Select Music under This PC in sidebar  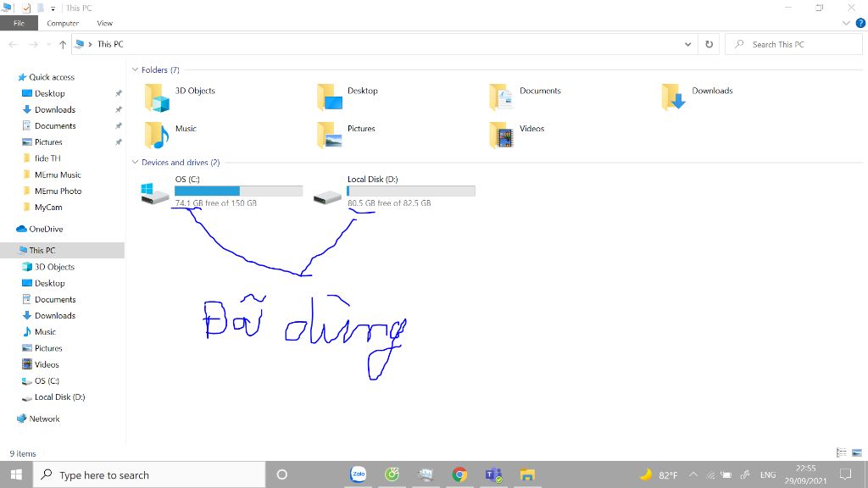click(45, 332)
